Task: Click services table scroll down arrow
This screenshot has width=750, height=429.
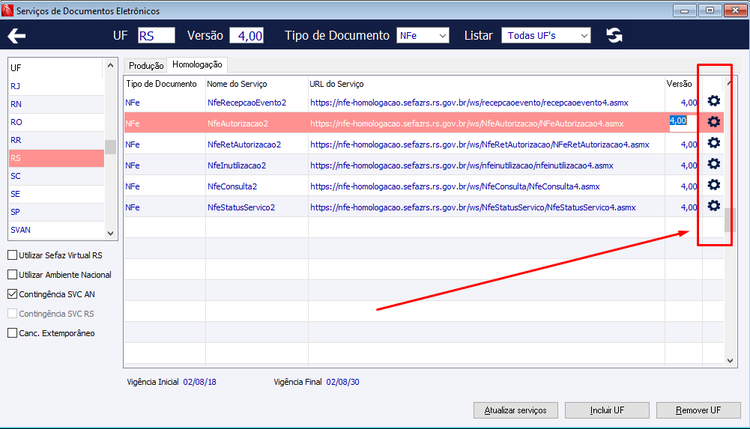Action: pyautogui.click(x=730, y=361)
